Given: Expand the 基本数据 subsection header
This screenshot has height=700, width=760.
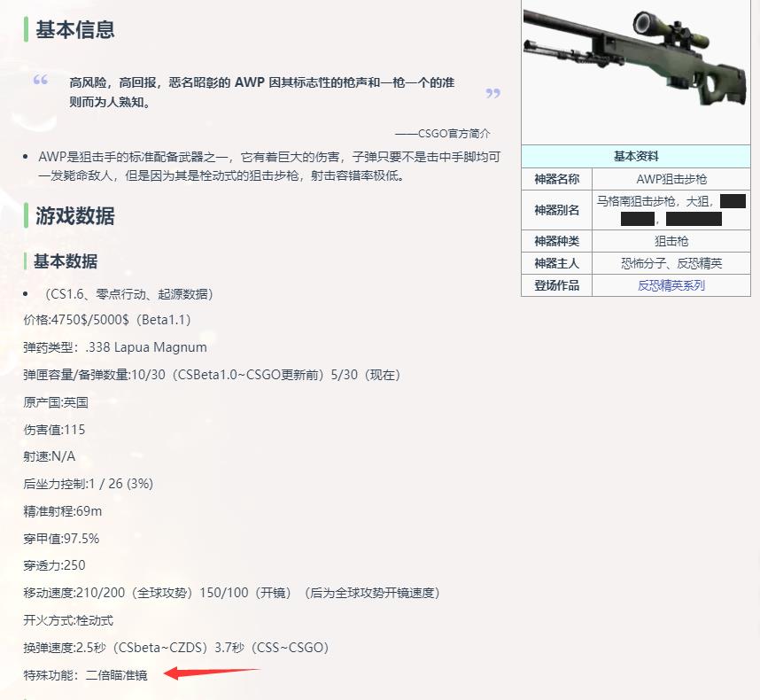Looking at the screenshot, I should tap(67, 261).
